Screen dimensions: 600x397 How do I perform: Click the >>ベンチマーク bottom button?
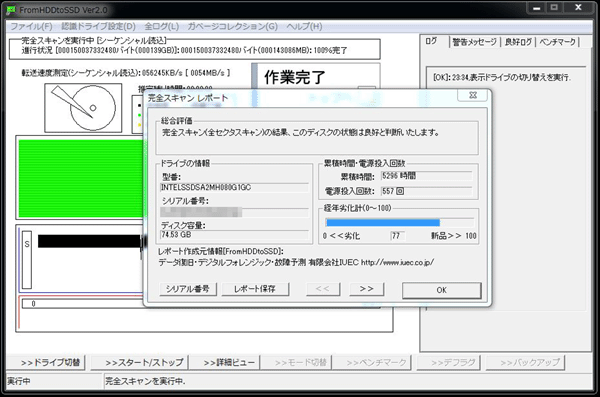pos(372,363)
